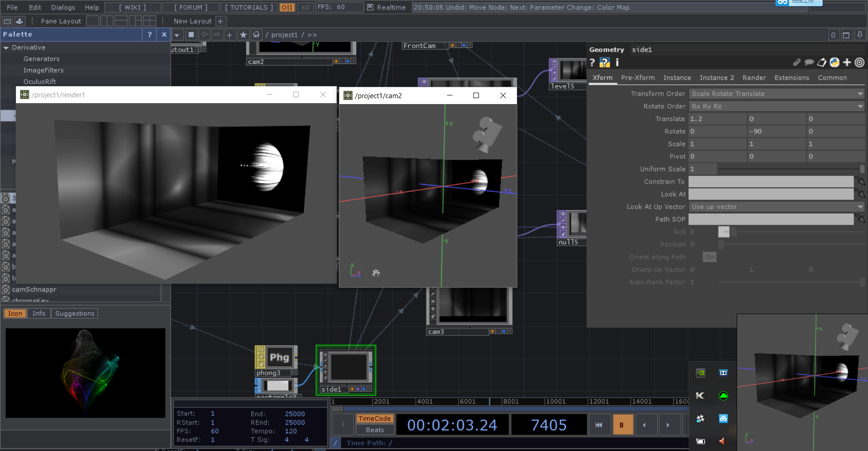Viewport: 868px width, 451px height.
Task: Step one frame backward
Action: (644, 425)
